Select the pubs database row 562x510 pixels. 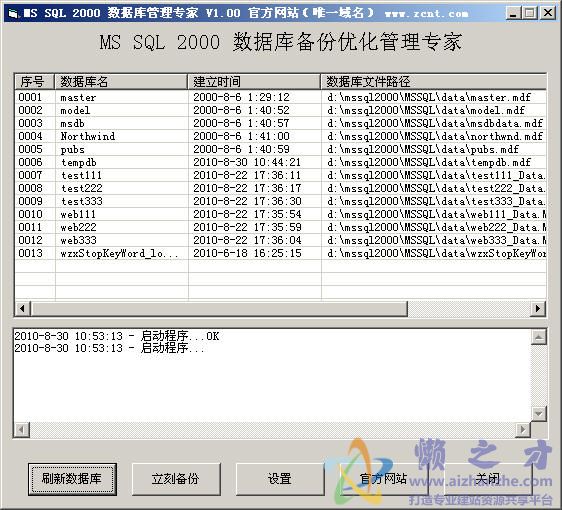(x=281, y=149)
